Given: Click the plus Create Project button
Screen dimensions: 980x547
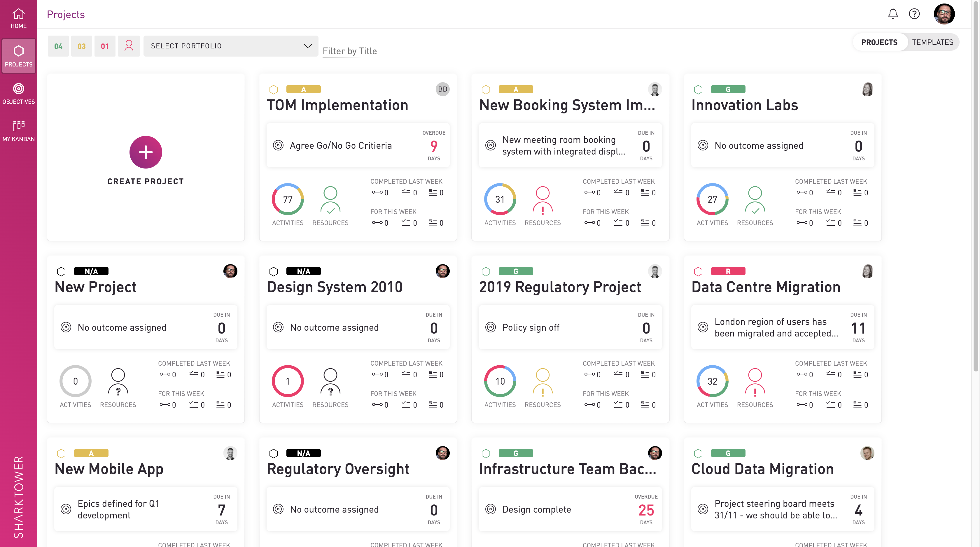Looking at the screenshot, I should click(x=145, y=152).
